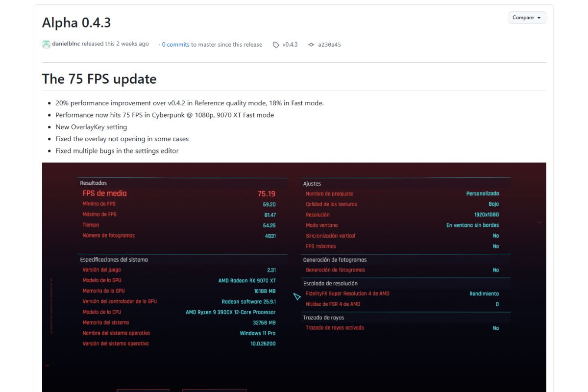
Task: Click "Especificaciones del sistema" section header
Action: point(114,260)
